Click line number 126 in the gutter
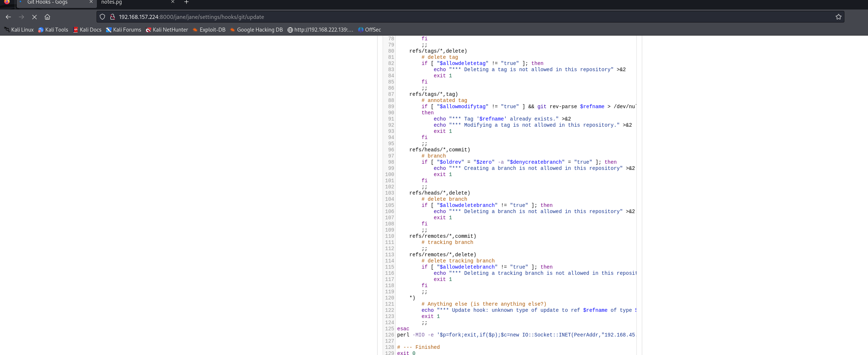This screenshot has height=355, width=868. pos(390,335)
